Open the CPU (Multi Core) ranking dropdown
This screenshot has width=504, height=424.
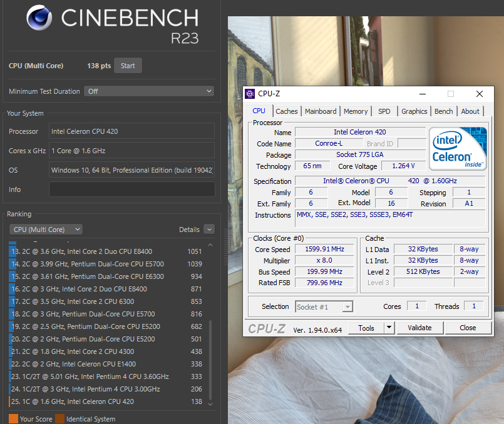pyautogui.click(x=46, y=230)
